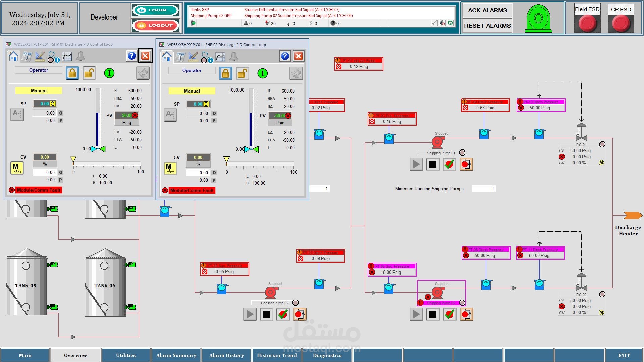Click help icon in SHP-02 faceplate
The width and height of the screenshot is (644, 362).
point(285,56)
